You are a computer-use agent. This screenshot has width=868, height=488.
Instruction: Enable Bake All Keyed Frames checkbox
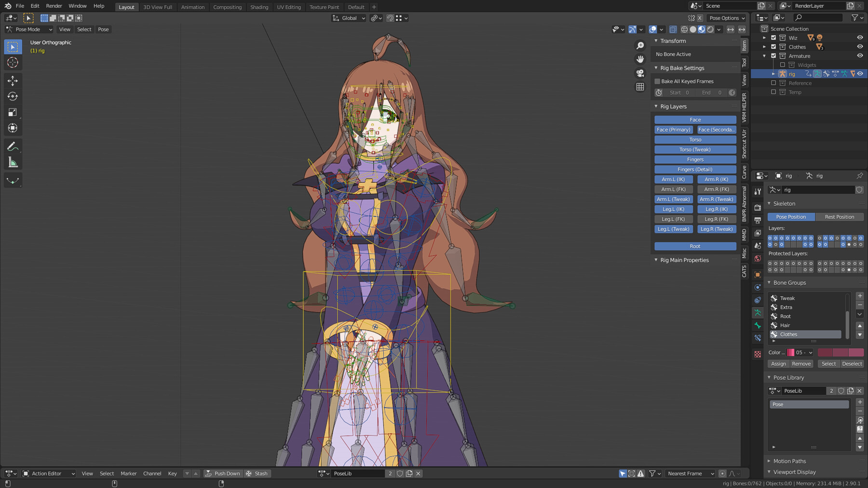coord(657,81)
